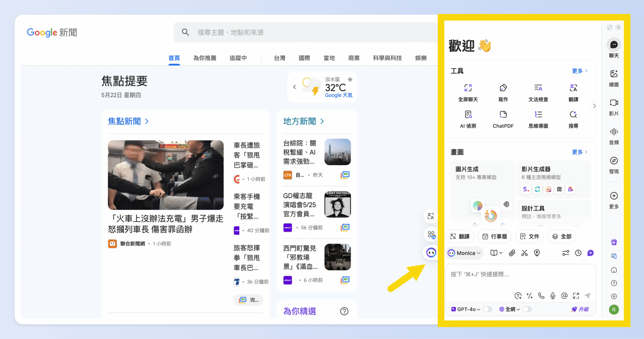Click the floating translate page icon

[431, 216]
